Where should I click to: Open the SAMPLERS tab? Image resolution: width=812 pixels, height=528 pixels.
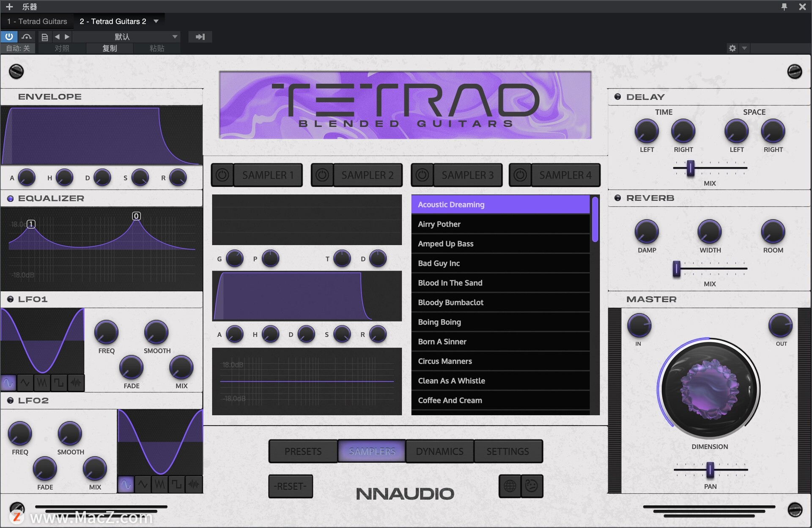372,451
